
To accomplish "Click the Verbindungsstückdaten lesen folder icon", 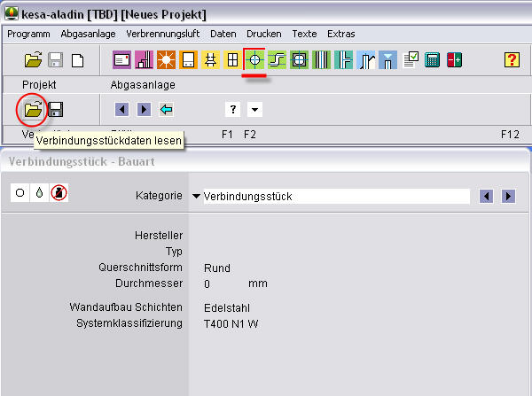I will (x=33, y=110).
